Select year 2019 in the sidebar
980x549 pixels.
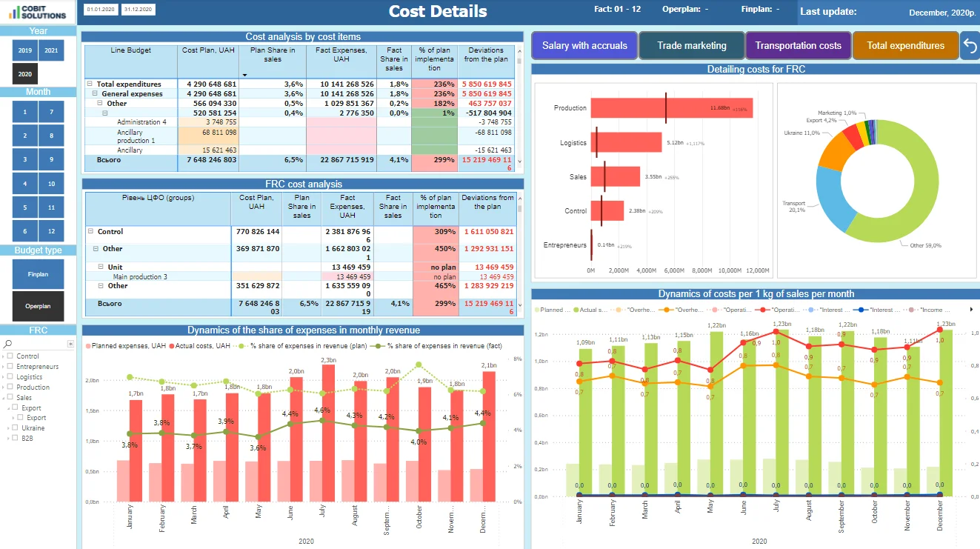click(24, 50)
